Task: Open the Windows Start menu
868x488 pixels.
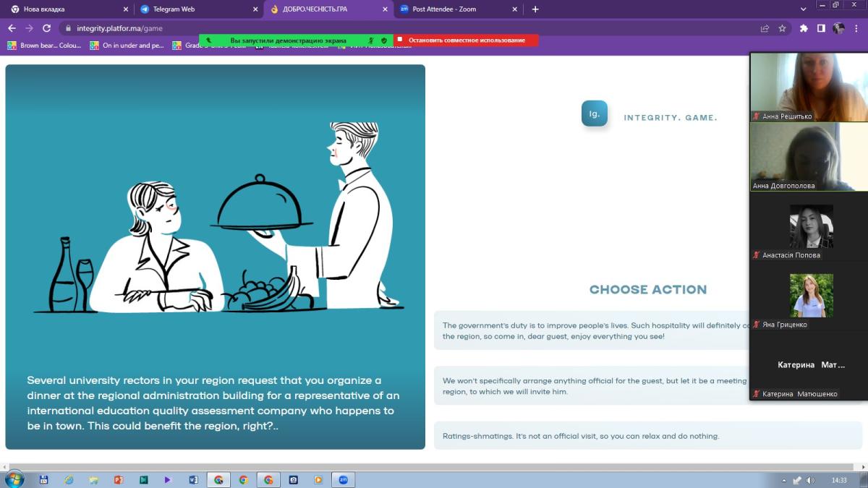Action: coord(14,479)
